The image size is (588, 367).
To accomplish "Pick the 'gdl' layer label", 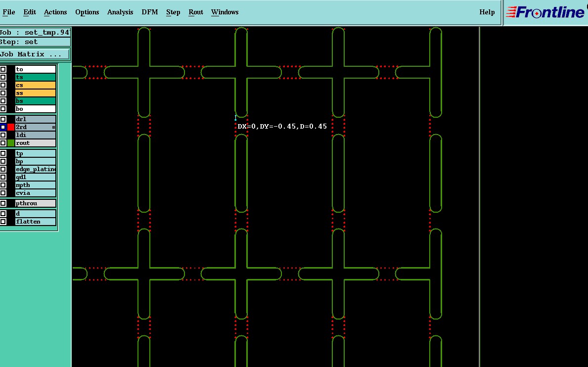I will pos(35,177).
